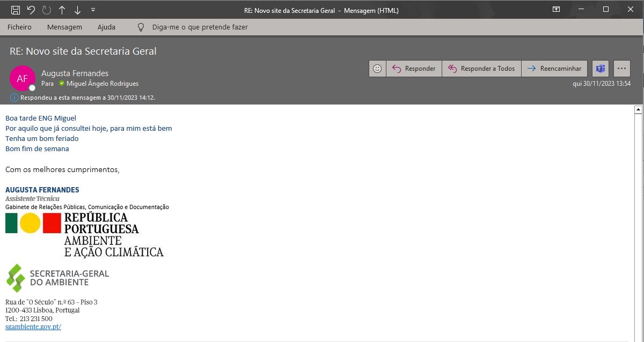Toggle the ribbon display options icon

tap(557, 10)
